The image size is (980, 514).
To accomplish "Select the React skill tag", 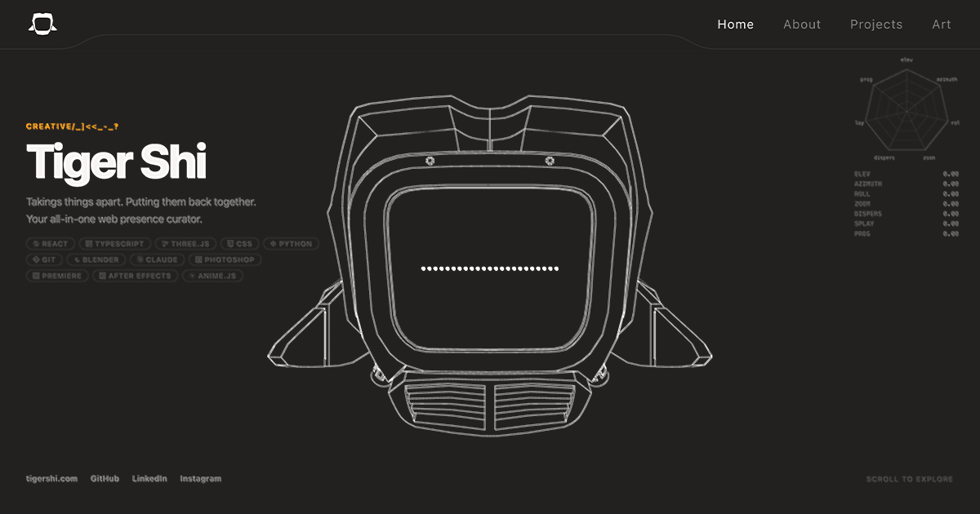I will point(50,244).
